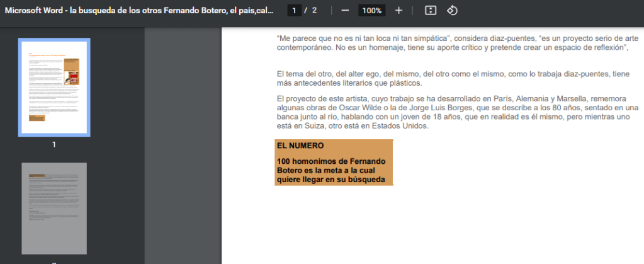This screenshot has width=644, height=264.
Task: Rotate the document counterclockwise
Action: (x=452, y=11)
